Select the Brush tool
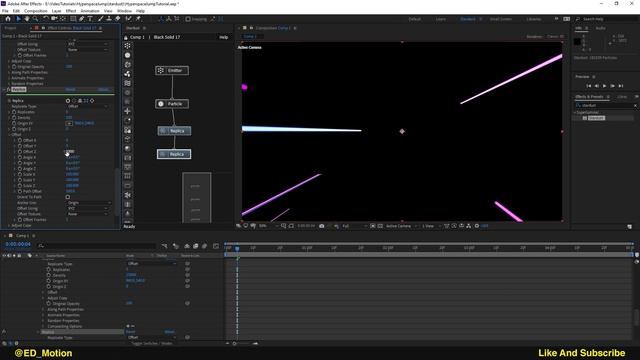This screenshot has width=640, height=360. click(x=100, y=19)
